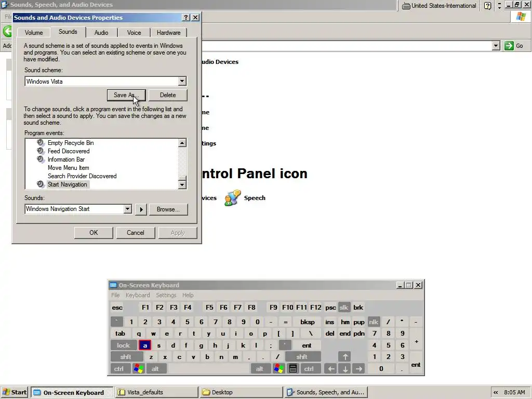Open the Keyboard menu in On-Screen Keyboard
The height and width of the screenshot is (399, 532).
(137, 295)
